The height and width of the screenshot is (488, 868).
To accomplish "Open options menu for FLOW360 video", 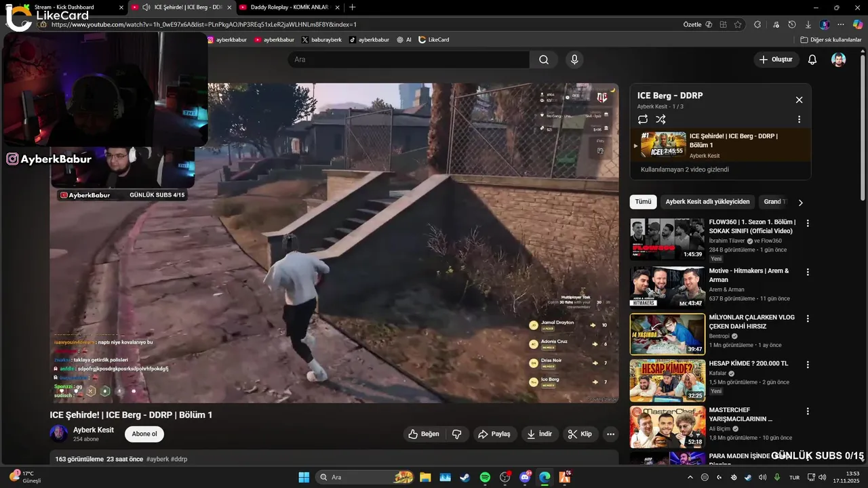I will point(808,223).
